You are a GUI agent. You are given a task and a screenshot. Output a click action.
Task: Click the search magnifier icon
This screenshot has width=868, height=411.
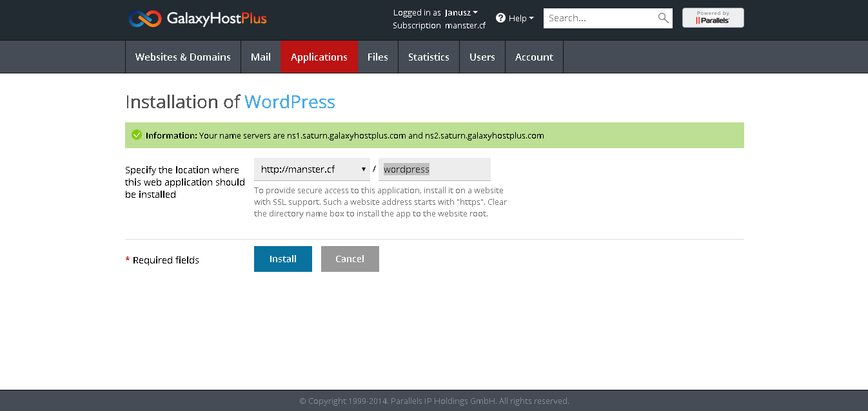coord(663,18)
